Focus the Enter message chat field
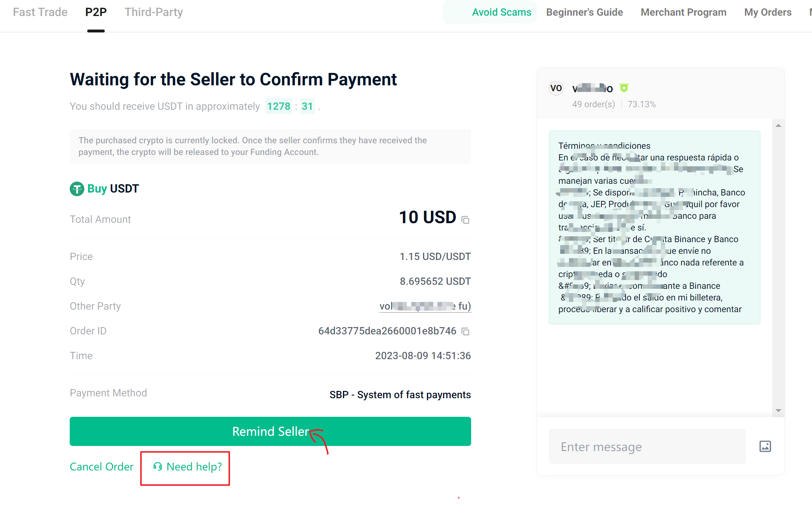 coord(647,446)
